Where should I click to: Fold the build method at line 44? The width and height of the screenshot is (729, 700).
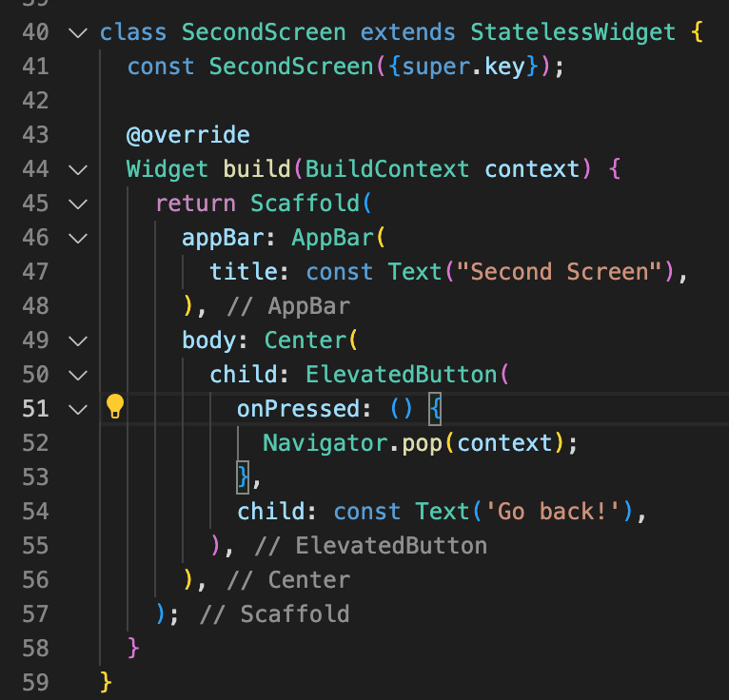[x=77, y=169]
